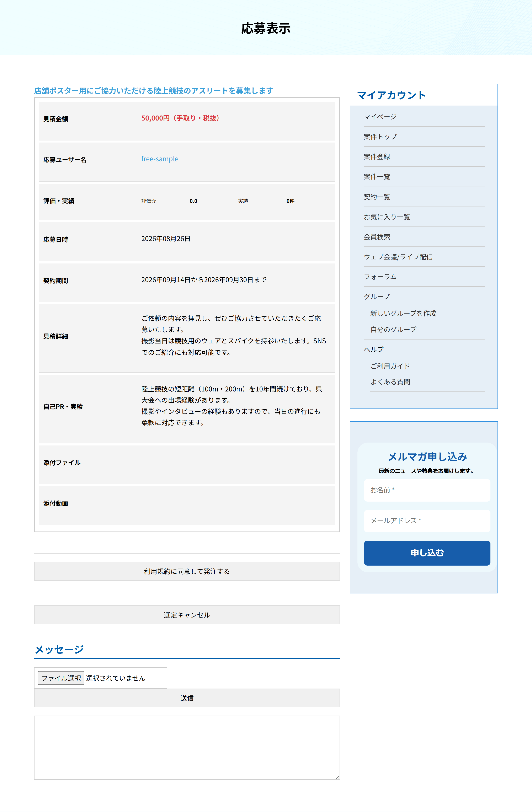
Task: Submit newsletter with 申し込む button
Action: (427, 553)
